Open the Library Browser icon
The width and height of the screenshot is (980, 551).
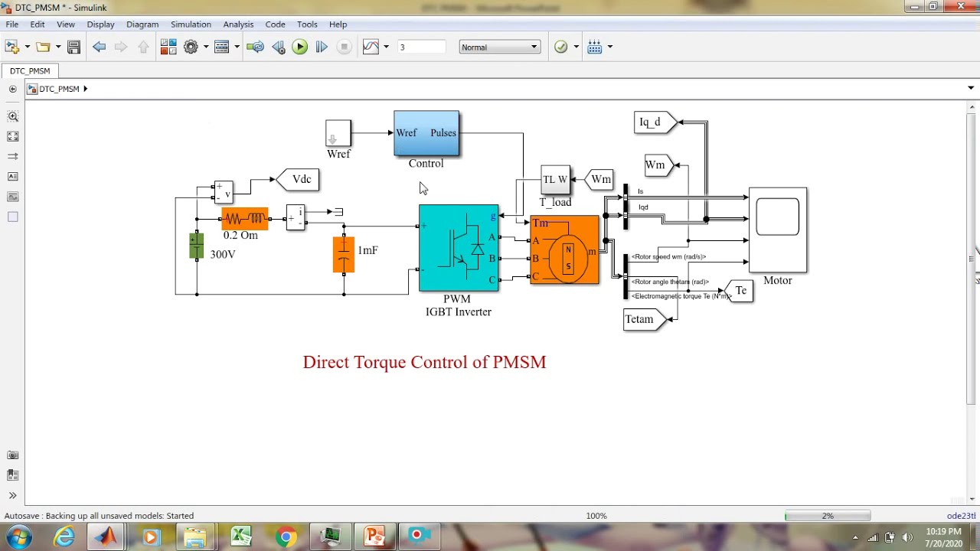(168, 47)
